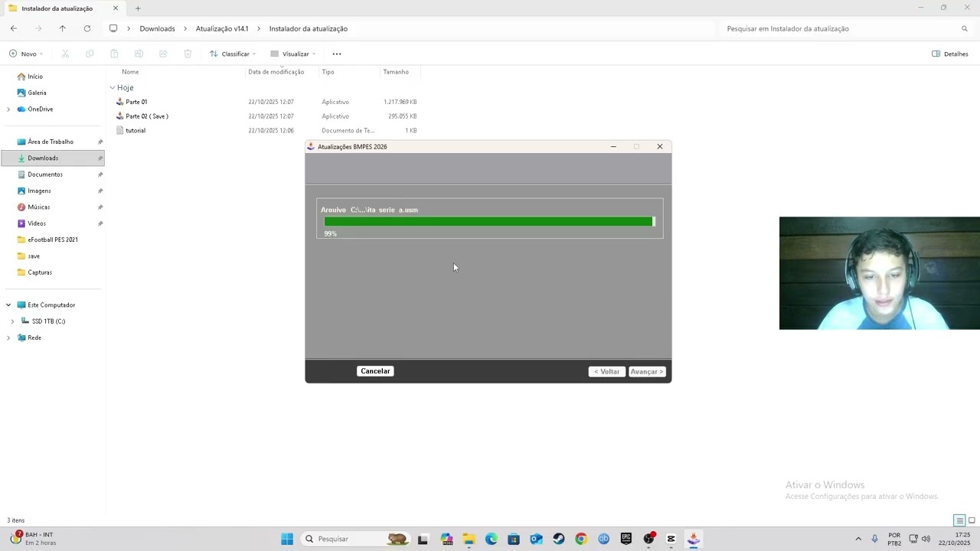Click the Refresh icon in the address bar
The image size is (980, 551).
click(x=87, y=29)
